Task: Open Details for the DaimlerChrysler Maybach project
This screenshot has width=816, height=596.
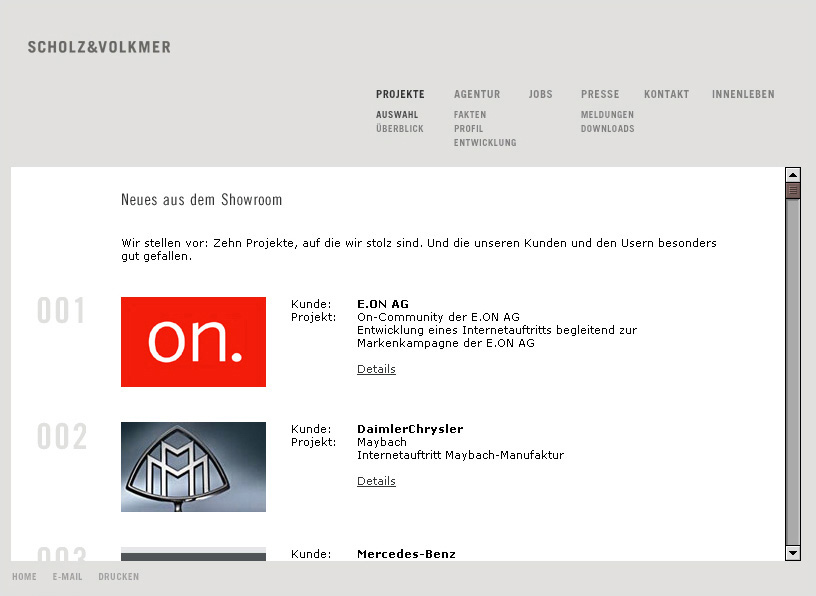Action: point(376,481)
